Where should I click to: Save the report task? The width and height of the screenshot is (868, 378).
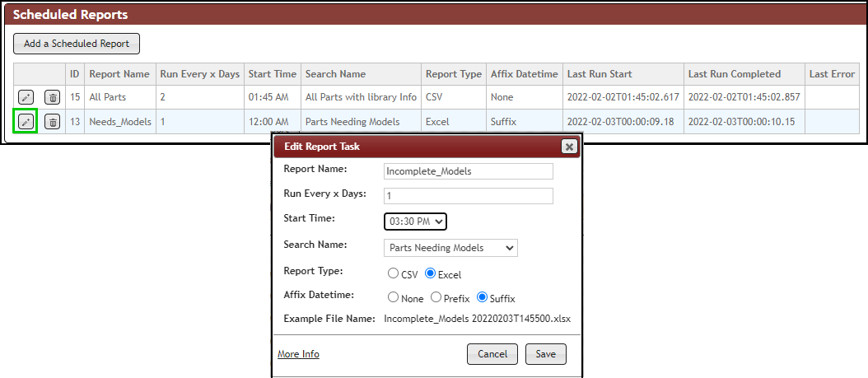pos(546,354)
